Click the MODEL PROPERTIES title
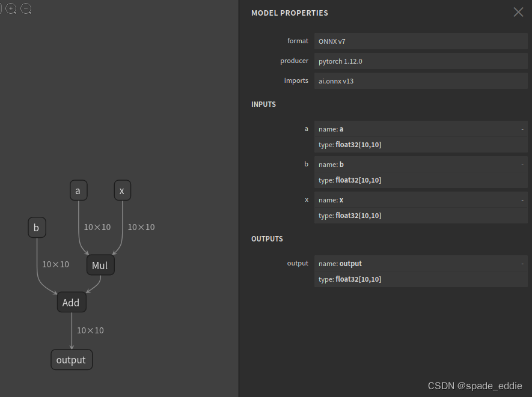This screenshot has height=397, width=532. pos(289,13)
